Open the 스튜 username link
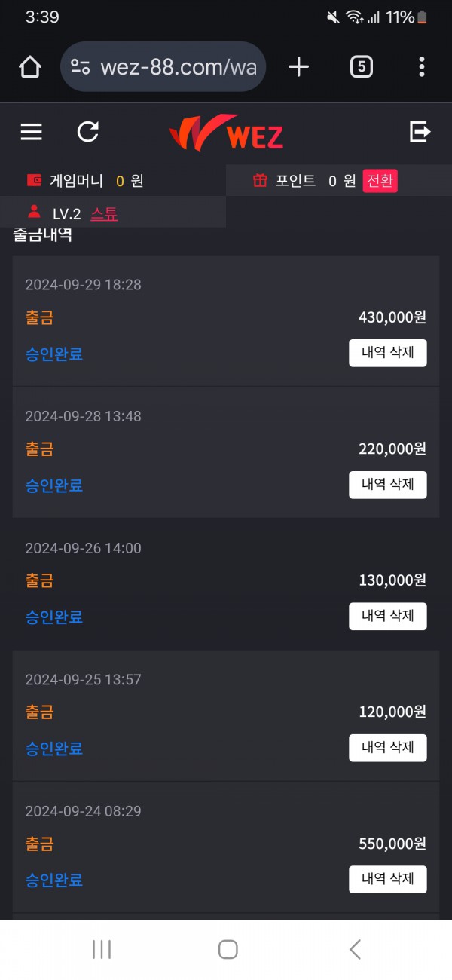 coord(104,214)
